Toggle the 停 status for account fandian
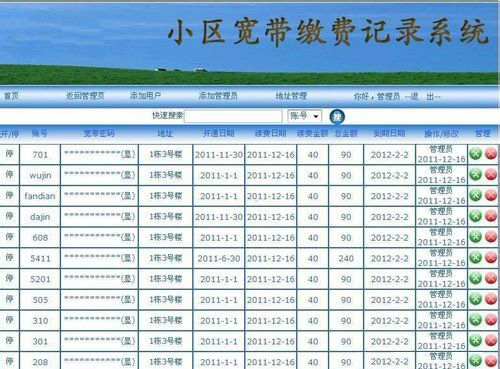 click(9, 195)
